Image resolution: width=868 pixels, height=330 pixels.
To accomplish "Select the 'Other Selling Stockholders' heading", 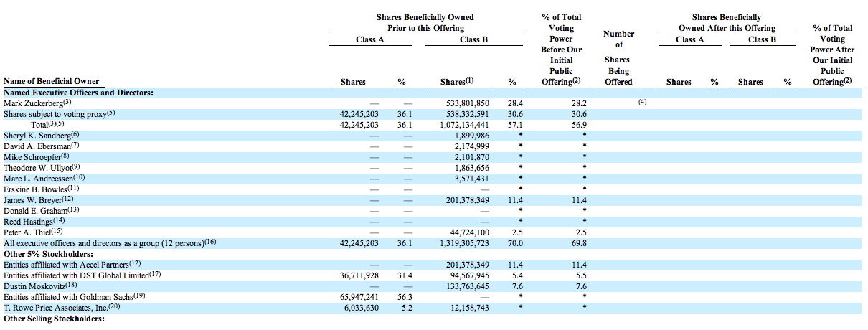I will coord(54,319).
